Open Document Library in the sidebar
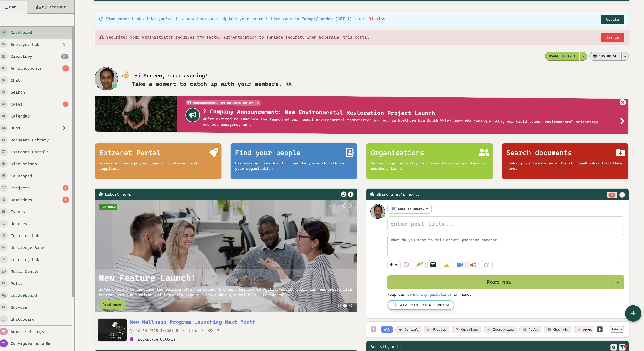The height and width of the screenshot is (351, 644). (x=36, y=140)
